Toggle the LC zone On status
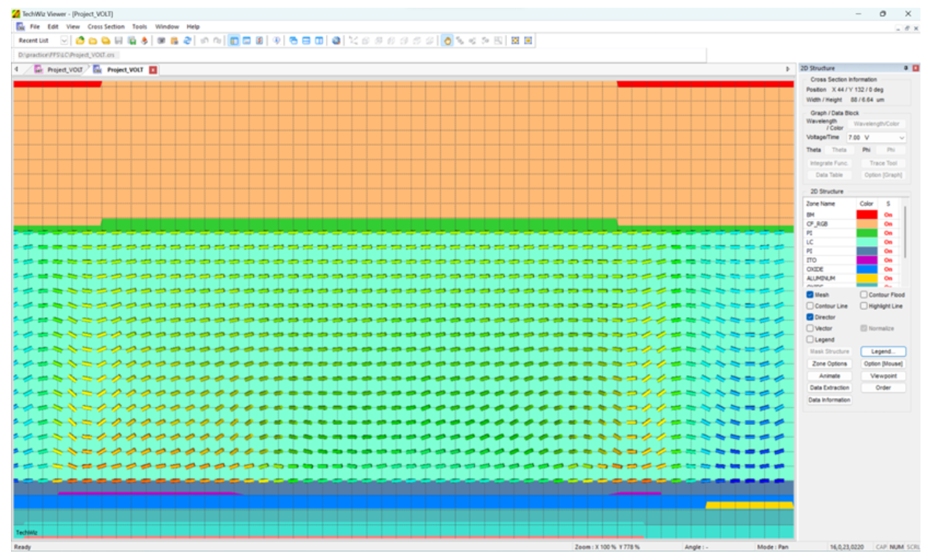Image resolution: width=936 pixels, height=560 pixels. [x=888, y=242]
